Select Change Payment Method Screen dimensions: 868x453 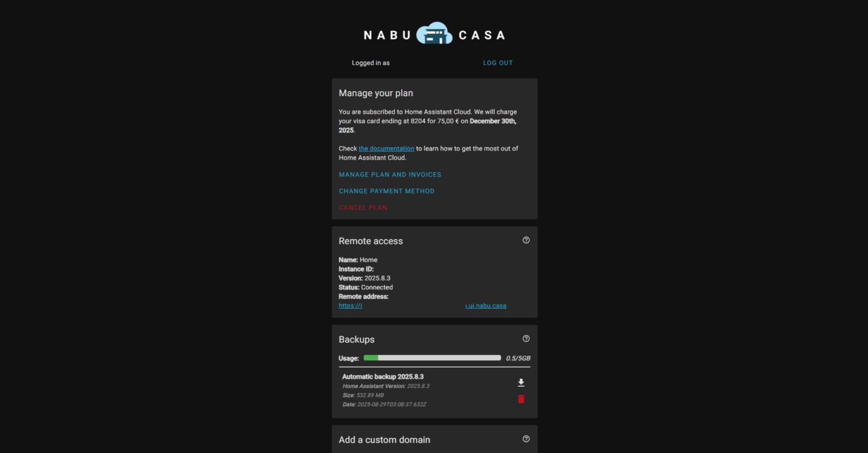[387, 191]
